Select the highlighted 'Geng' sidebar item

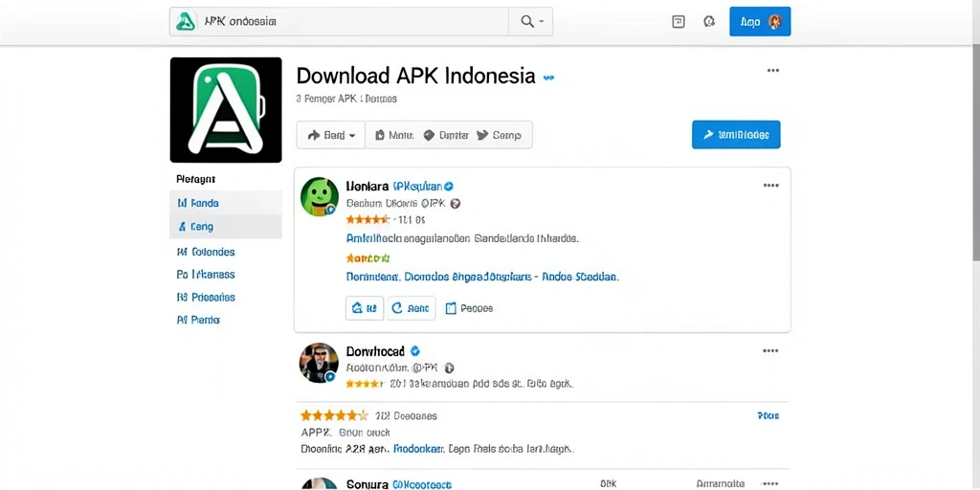(x=226, y=227)
